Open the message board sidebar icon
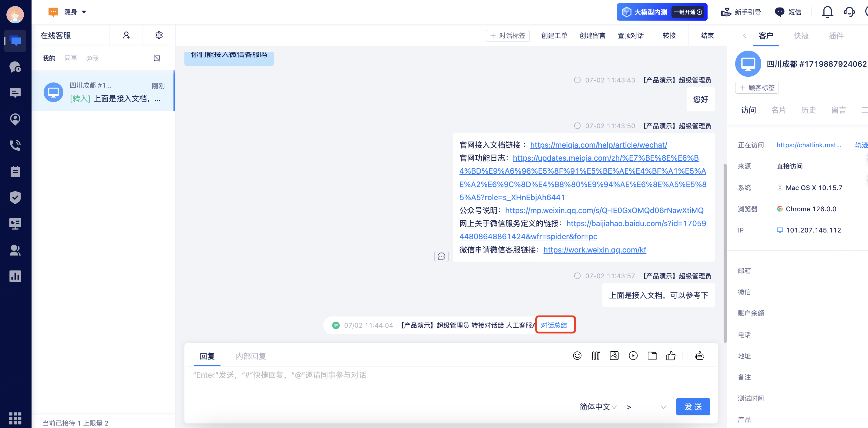This screenshot has height=428, width=868. 15,93
